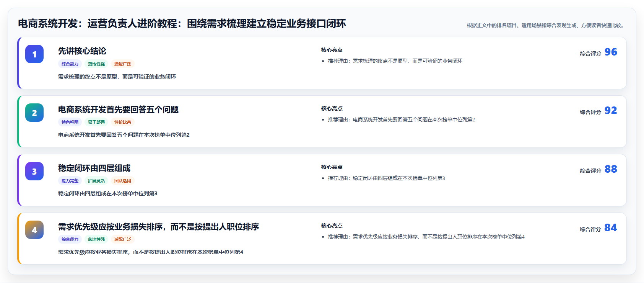Screen dimensions: 644x283
Task: Click 推荐理由 bullet mentioning 位列第3
Action: (387, 178)
